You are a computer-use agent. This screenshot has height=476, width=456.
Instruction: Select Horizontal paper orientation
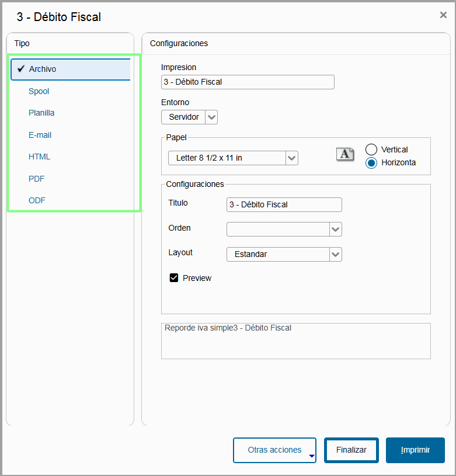(371, 163)
